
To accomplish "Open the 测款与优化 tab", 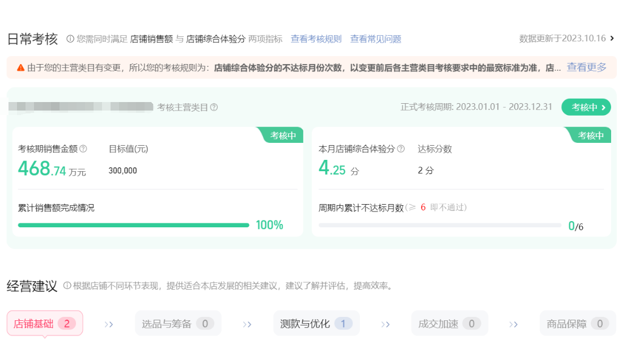I will [316, 324].
